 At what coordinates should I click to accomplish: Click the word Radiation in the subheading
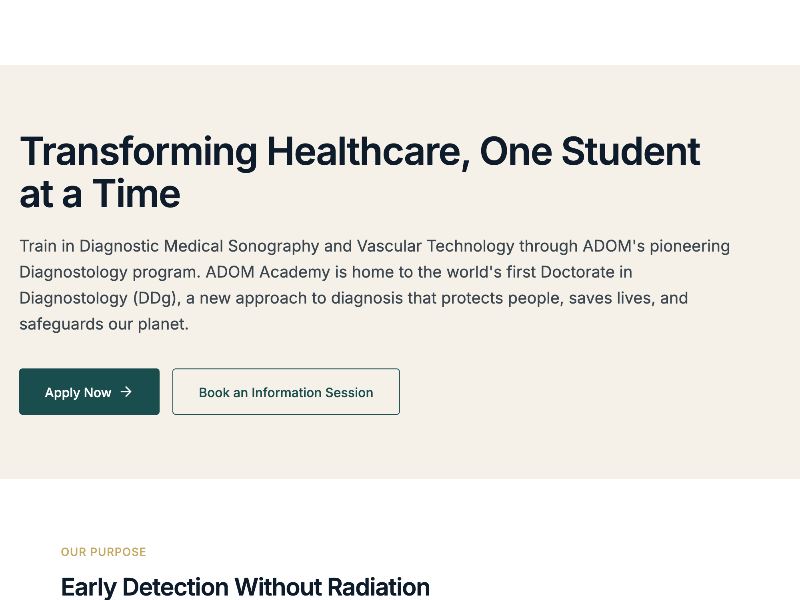pos(376,587)
